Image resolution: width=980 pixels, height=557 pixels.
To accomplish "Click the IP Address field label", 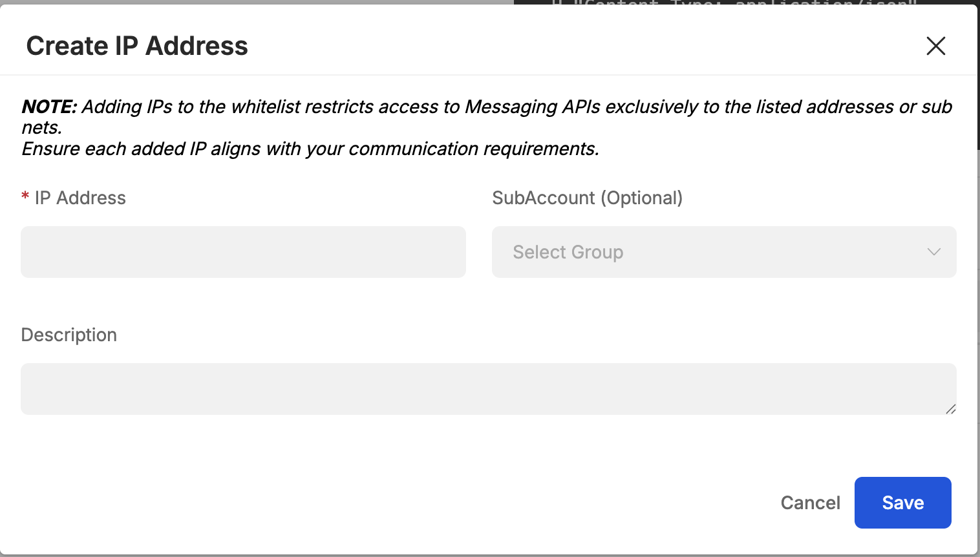I will 80,198.
